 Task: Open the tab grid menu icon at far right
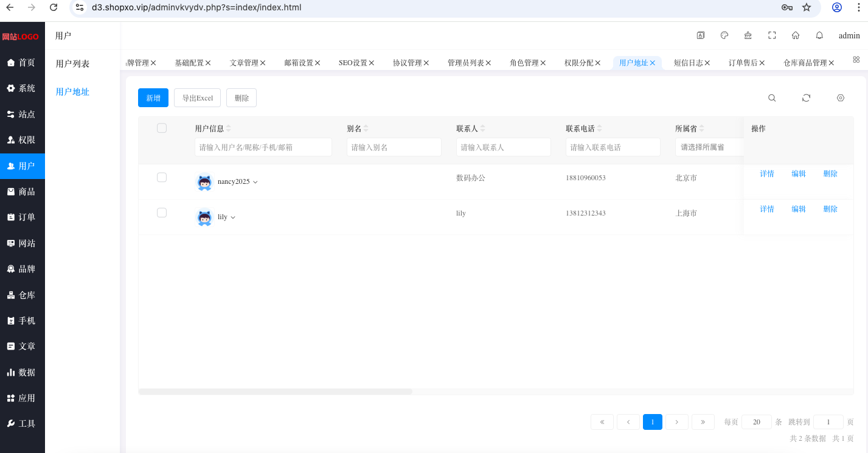pos(856,60)
